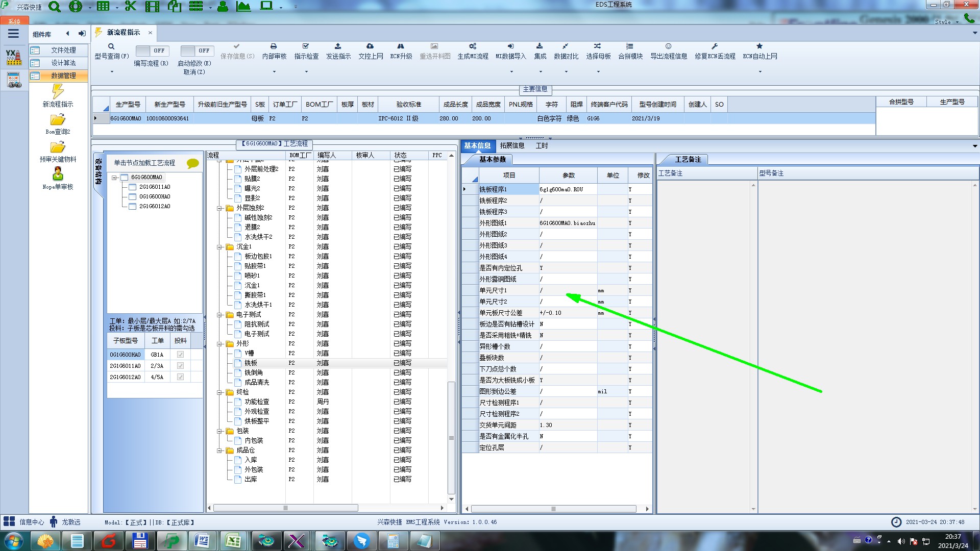Switch to the 拓展信息 tab
Screen dimensions: 980x551
pos(512,146)
